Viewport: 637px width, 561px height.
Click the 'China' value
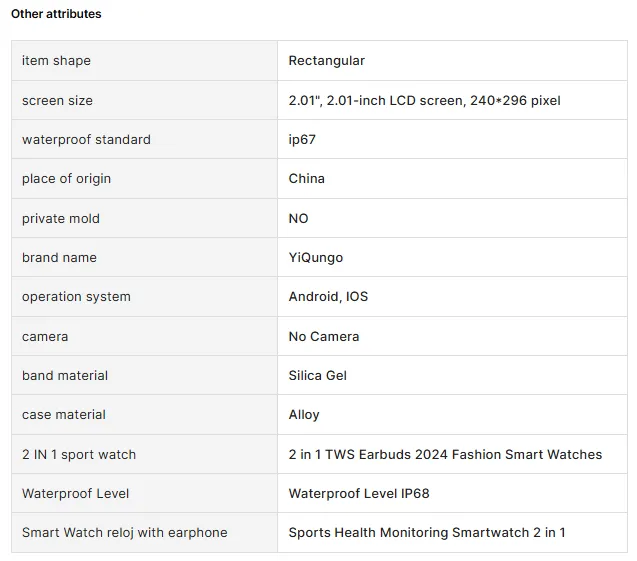[306, 179]
